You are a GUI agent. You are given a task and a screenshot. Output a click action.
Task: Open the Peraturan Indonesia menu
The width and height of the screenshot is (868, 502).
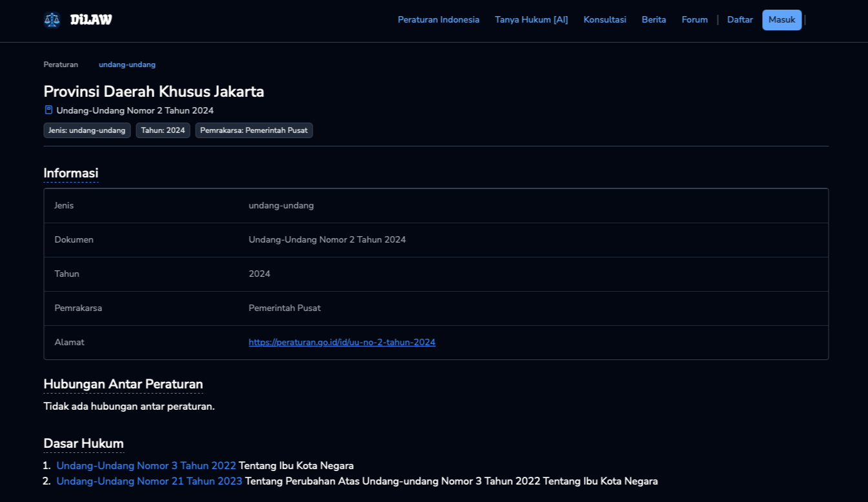point(439,20)
